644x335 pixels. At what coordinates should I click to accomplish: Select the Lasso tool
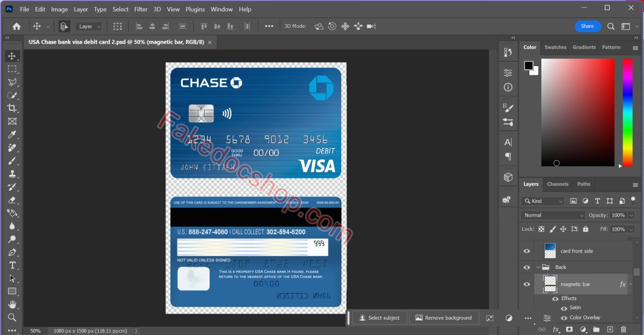click(x=12, y=82)
